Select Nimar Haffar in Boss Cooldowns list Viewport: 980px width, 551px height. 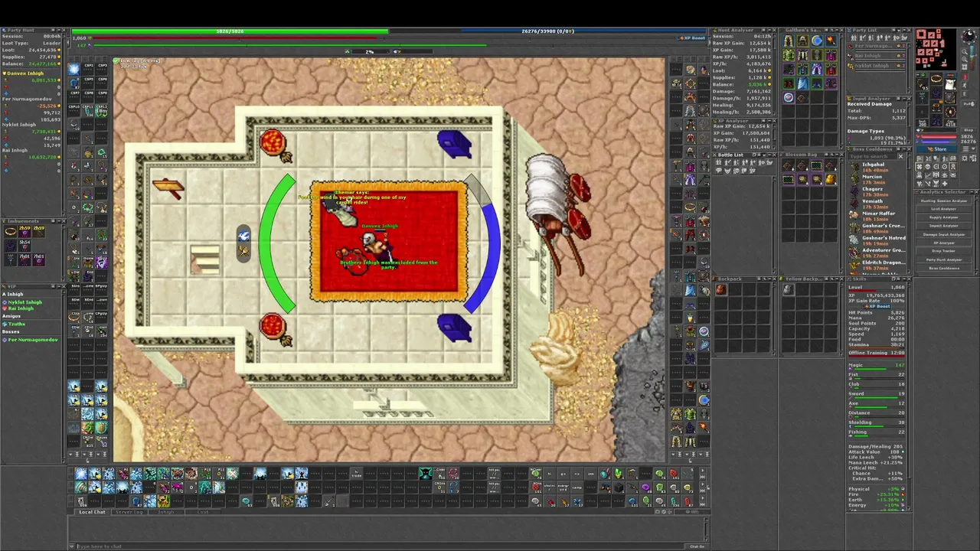click(879, 214)
